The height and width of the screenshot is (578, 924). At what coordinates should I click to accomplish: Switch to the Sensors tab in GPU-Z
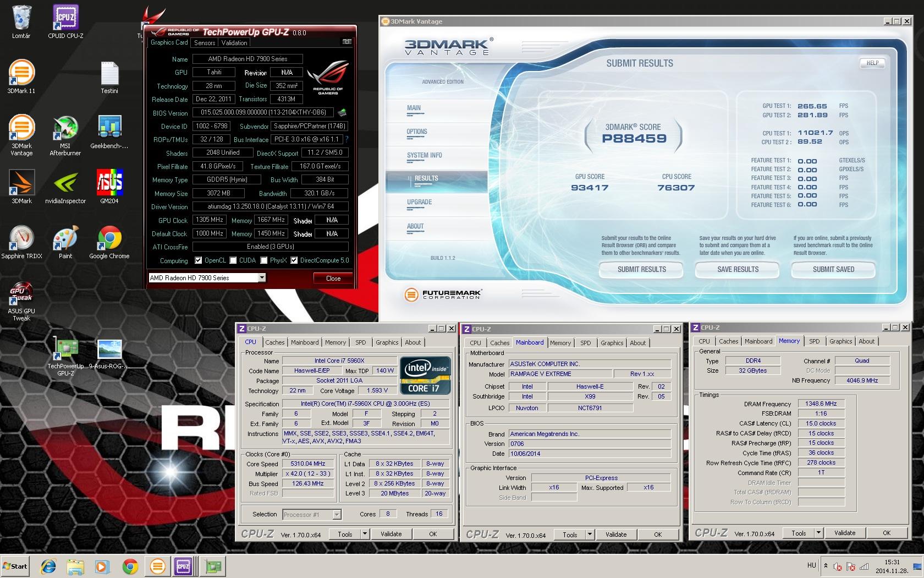(x=205, y=43)
